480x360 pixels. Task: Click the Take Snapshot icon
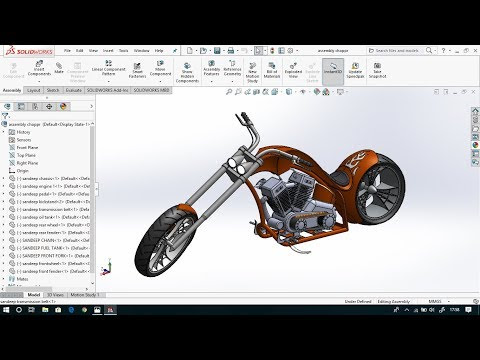click(x=377, y=70)
